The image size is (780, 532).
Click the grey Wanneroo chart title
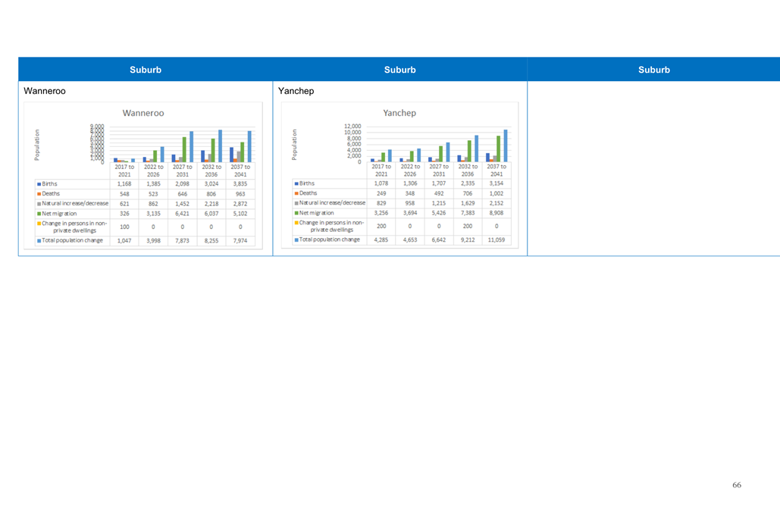click(x=143, y=113)
